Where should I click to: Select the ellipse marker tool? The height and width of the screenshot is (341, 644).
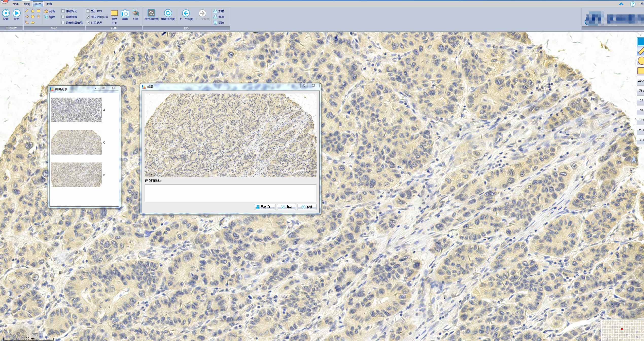(33, 23)
